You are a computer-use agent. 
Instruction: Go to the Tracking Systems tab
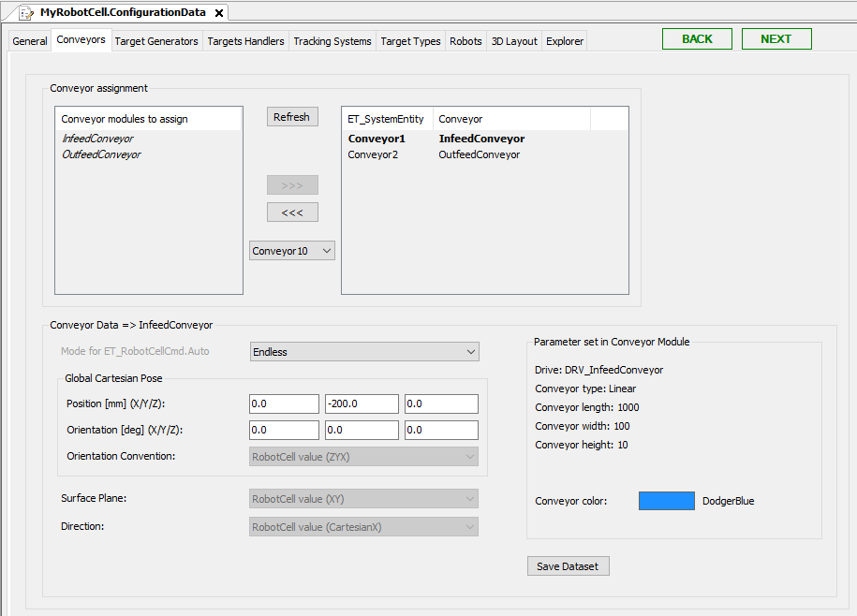click(332, 41)
